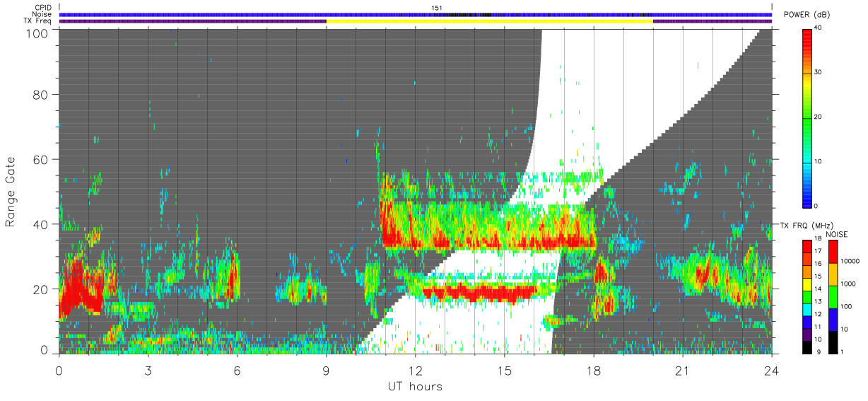The width and height of the screenshot is (868, 401).
Task: Click the 20 tick on Range Gate axis
Action: (x=40, y=289)
